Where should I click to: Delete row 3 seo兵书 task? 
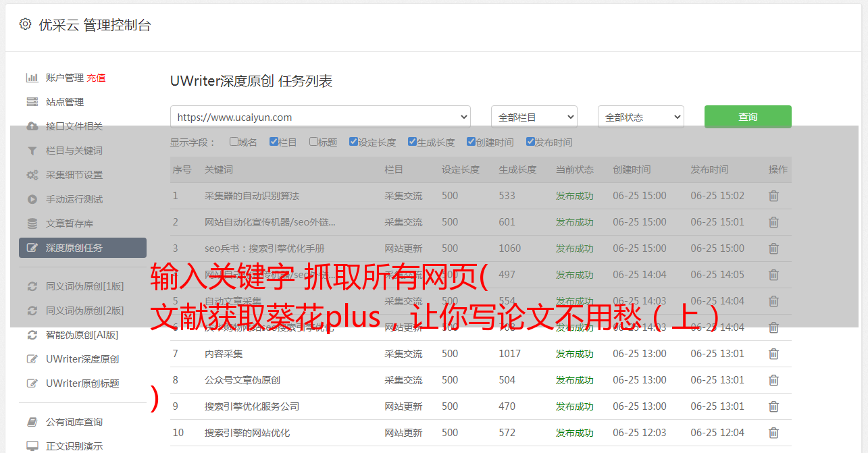(773, 248)
